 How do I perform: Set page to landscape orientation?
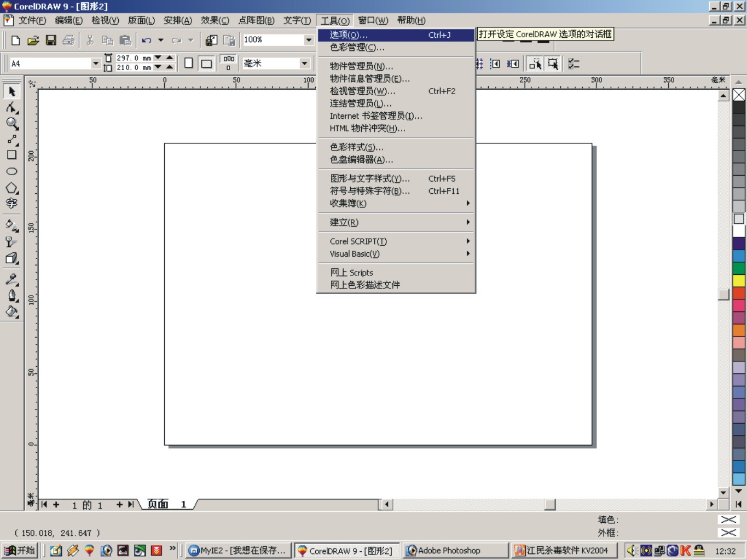(206, 63)
